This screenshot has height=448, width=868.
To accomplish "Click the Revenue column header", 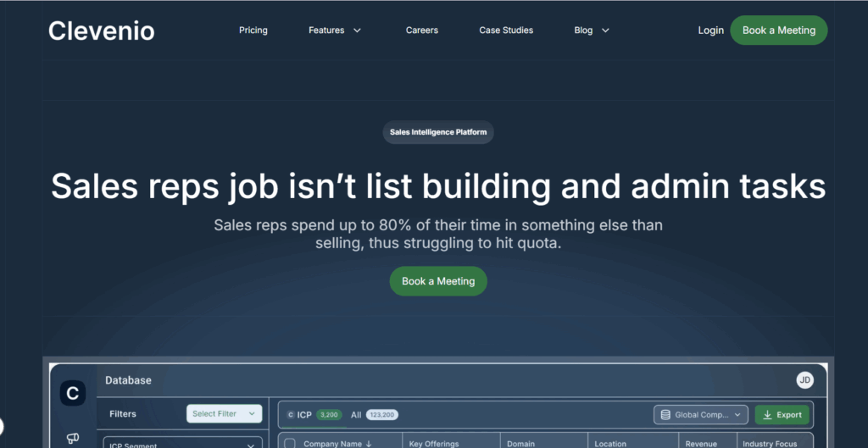I will (701, 444).
